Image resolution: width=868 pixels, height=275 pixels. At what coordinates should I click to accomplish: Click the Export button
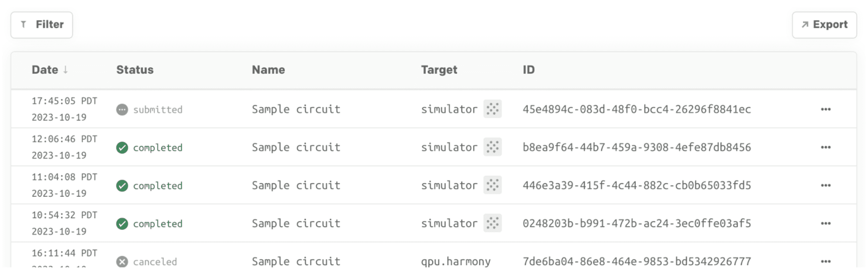pos(824,25)
